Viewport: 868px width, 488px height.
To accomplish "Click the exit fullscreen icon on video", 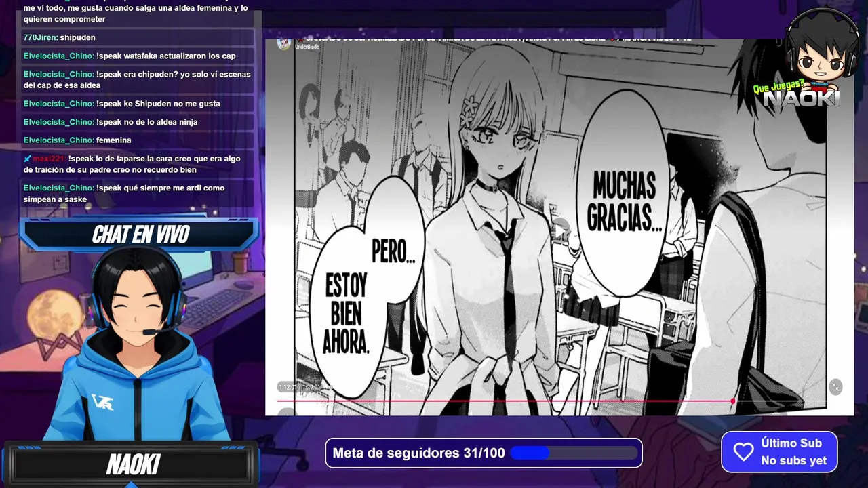I will (835, 386).
